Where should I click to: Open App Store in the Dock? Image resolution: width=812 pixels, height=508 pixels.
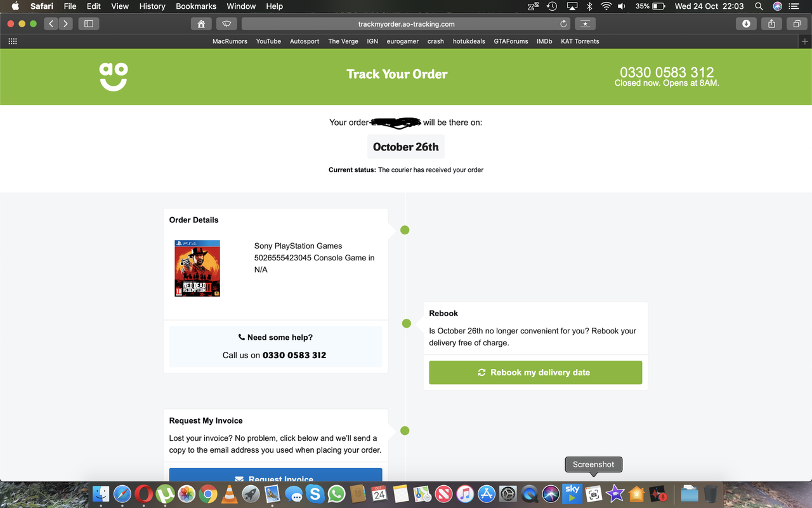point(487,493)
